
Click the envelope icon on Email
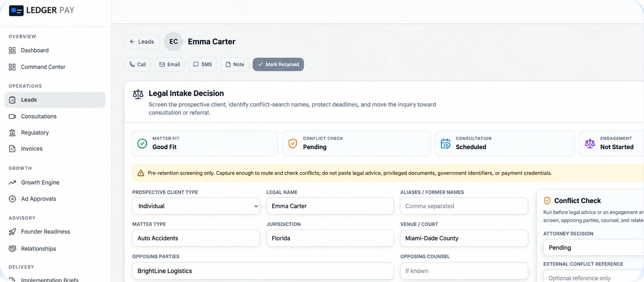[162, 64]
